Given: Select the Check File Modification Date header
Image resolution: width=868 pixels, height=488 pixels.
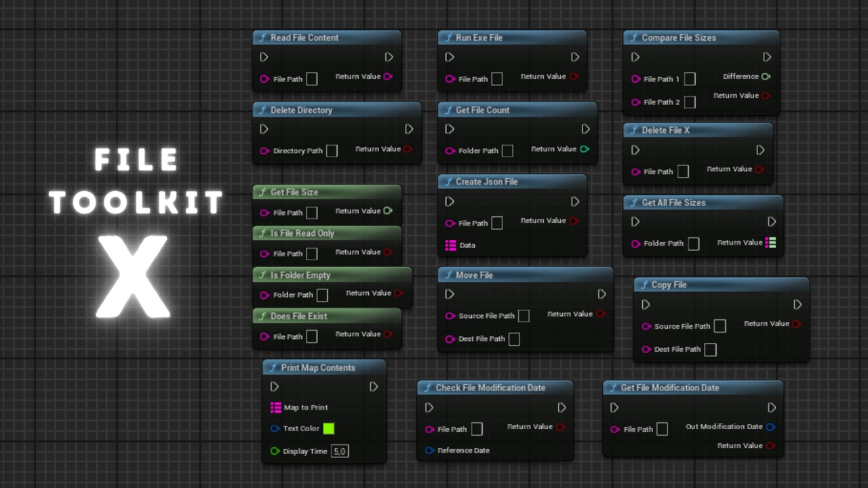Looking at the screenshot, I should [x=495, y=388].
